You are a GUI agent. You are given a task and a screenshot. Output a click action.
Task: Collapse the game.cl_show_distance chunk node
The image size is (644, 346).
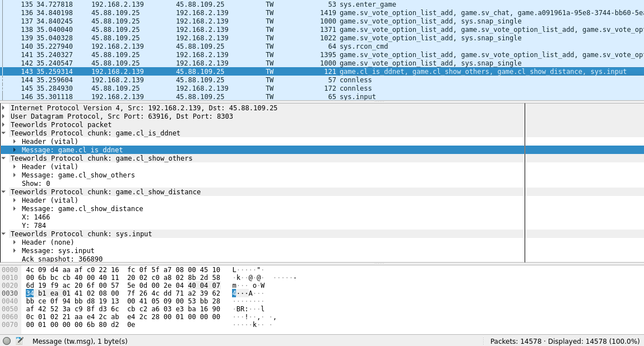(4, 192)
